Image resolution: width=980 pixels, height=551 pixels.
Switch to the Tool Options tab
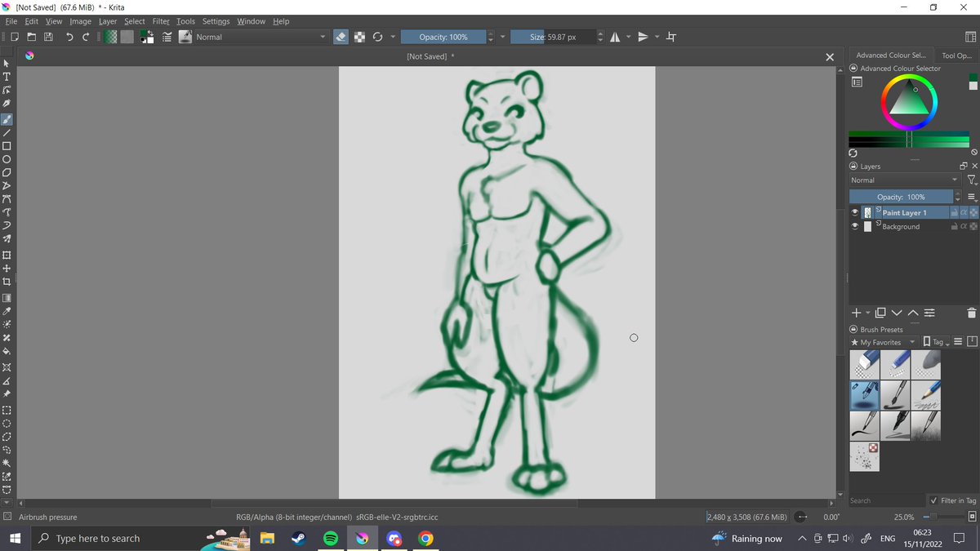click(x=957, y=56)
